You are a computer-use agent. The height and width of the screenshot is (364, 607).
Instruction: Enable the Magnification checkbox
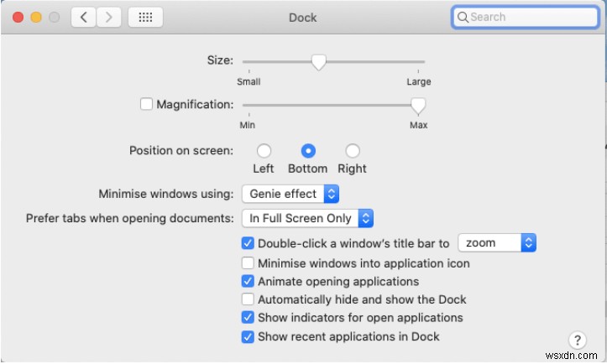[x=146, y=104]
